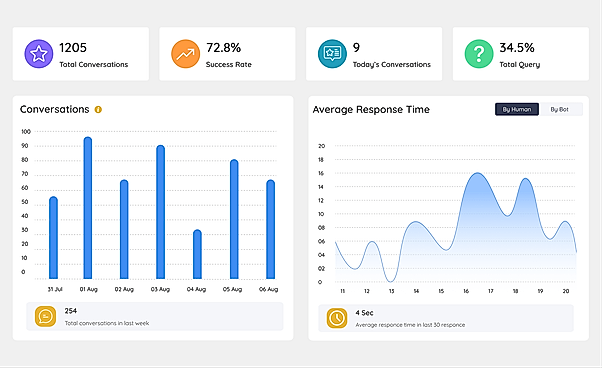Click the orange trending arrow Success Rate icon
602x368 pixels.
coord(185,54)
